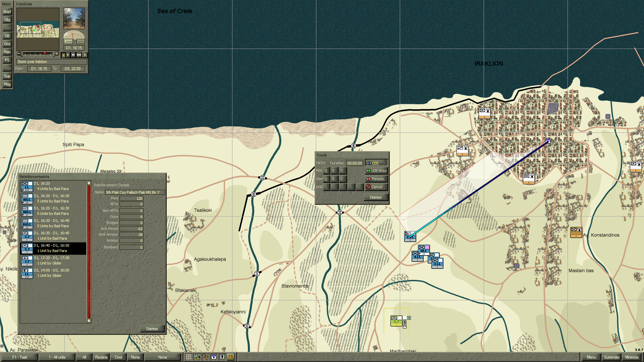The height and width of the screenshot is (362, 644).
Task: Enable the Threats overlay tool
Action: (376, 179)
